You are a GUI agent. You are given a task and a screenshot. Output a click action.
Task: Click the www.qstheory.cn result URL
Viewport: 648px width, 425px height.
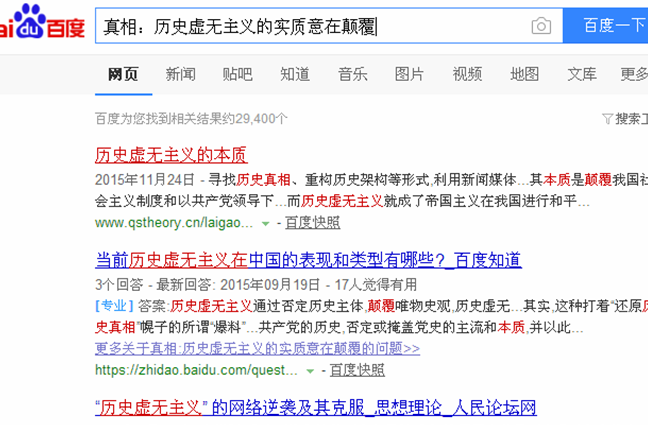pos(174,223)
